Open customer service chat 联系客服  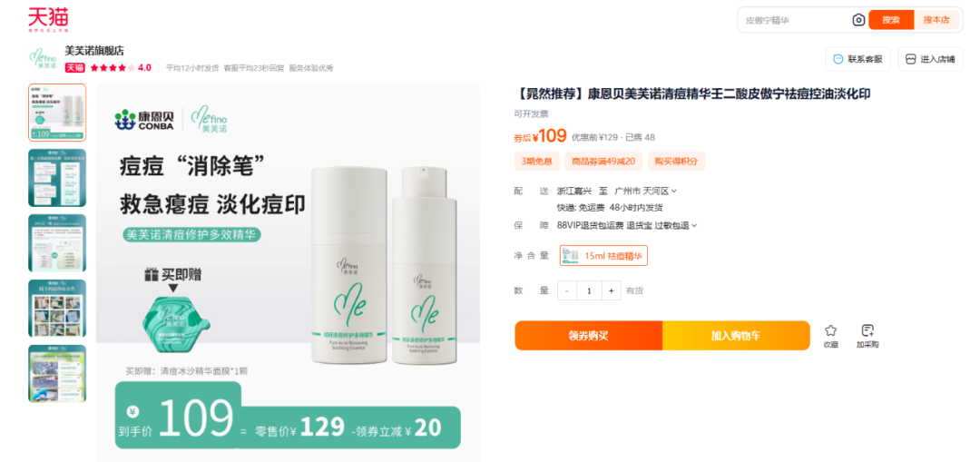click(857, 59)
